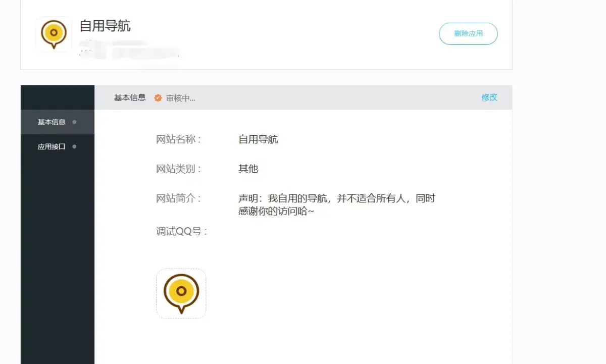
Task: Click the 调试QQ号 field label
Action: [182, 232]
